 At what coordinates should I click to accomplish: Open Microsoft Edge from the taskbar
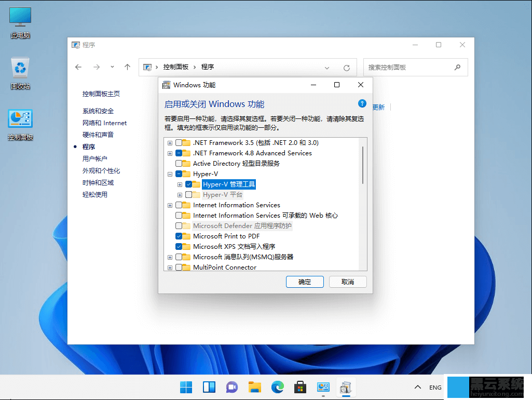[277, 387]
